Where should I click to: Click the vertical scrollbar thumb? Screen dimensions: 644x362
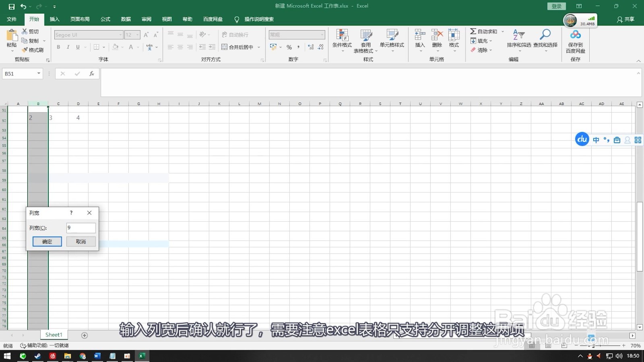point(640,237)
